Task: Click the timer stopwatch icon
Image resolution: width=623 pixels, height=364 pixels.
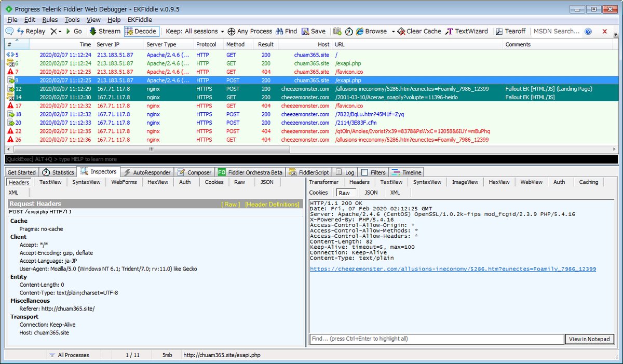Action: coord(349,31)
